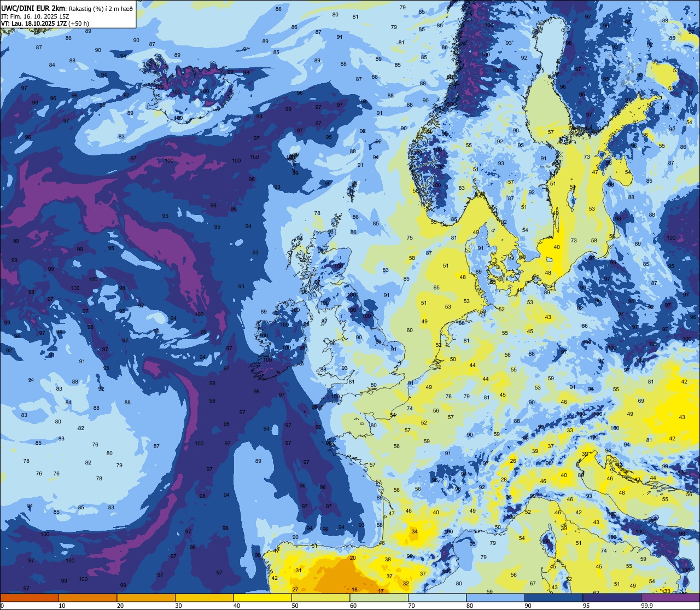Click the 10–20 orange legend swatch
700x610 pixels.
click(87, 597)
